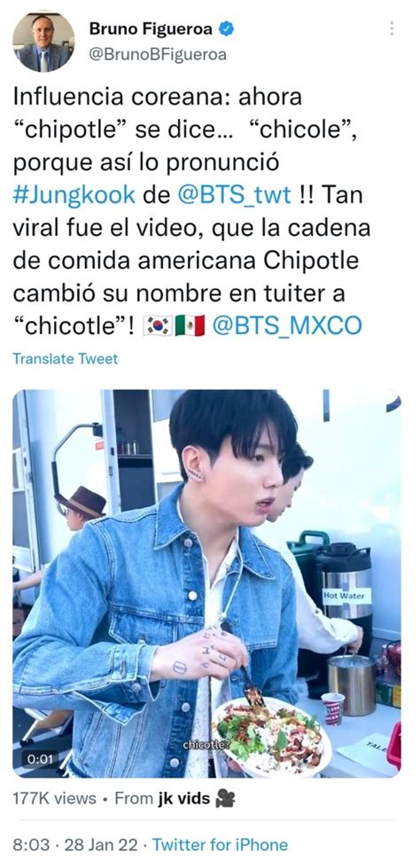Open the jk vids source account
This screenshot has height=868, width=420.
pyautogui.click(x=182, y=798)
